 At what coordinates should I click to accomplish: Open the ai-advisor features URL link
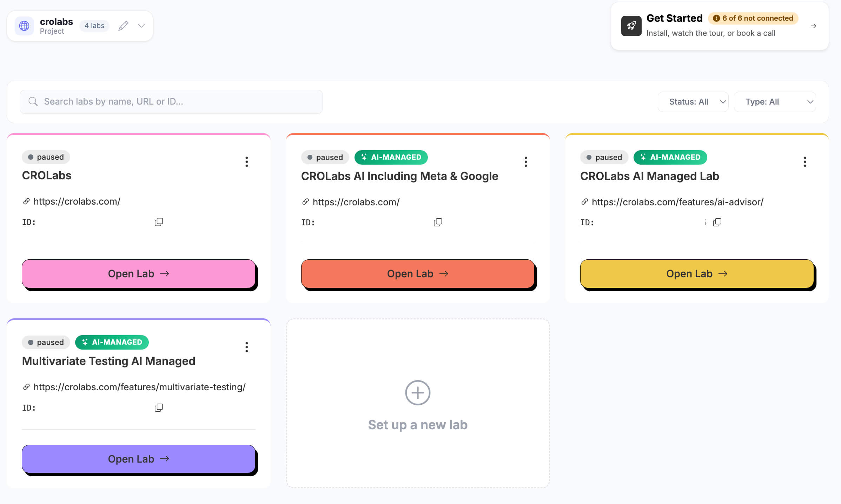677,202
